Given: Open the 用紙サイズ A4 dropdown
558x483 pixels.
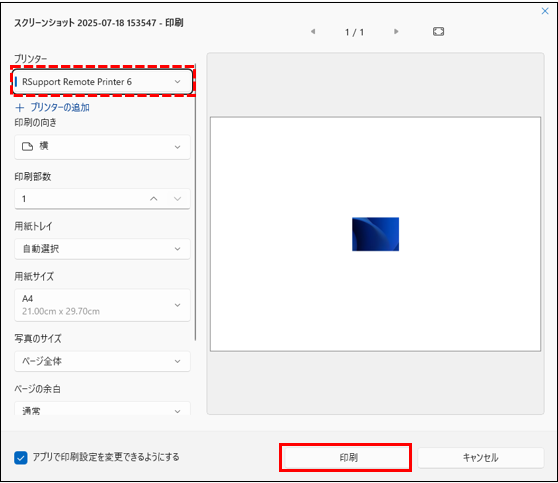Looking at the screenshot, I should (102, 305).
